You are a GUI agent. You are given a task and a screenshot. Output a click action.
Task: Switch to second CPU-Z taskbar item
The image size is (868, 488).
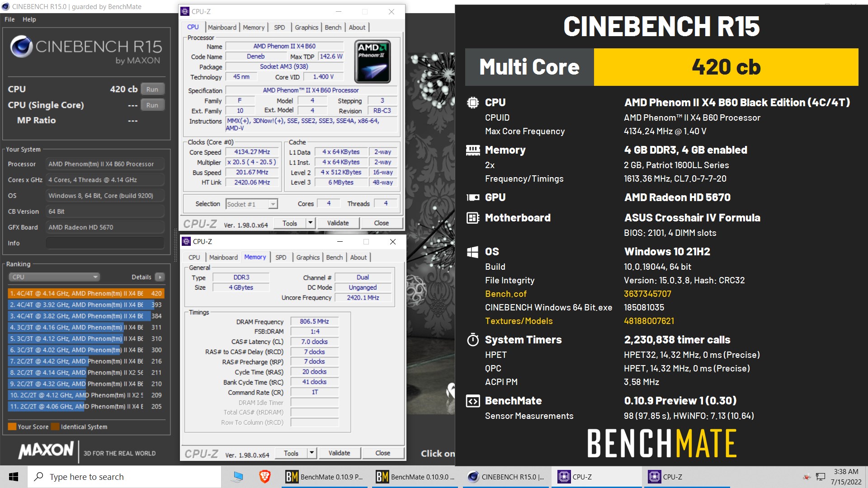[687, 477]
